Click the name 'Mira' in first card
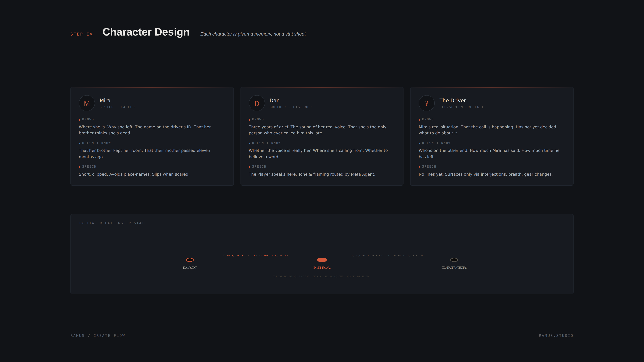644x362 pixels. click(x=105, y=100)
